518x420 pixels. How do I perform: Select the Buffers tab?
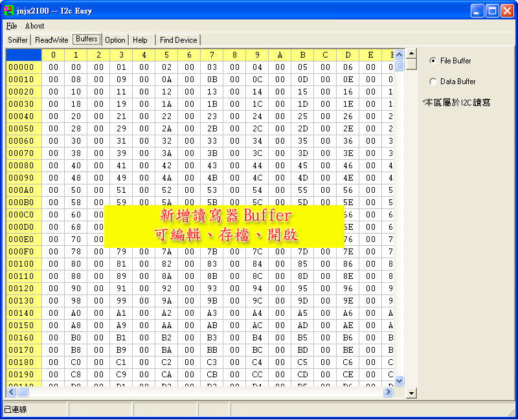pyautogui.click(x=87, y=39)
